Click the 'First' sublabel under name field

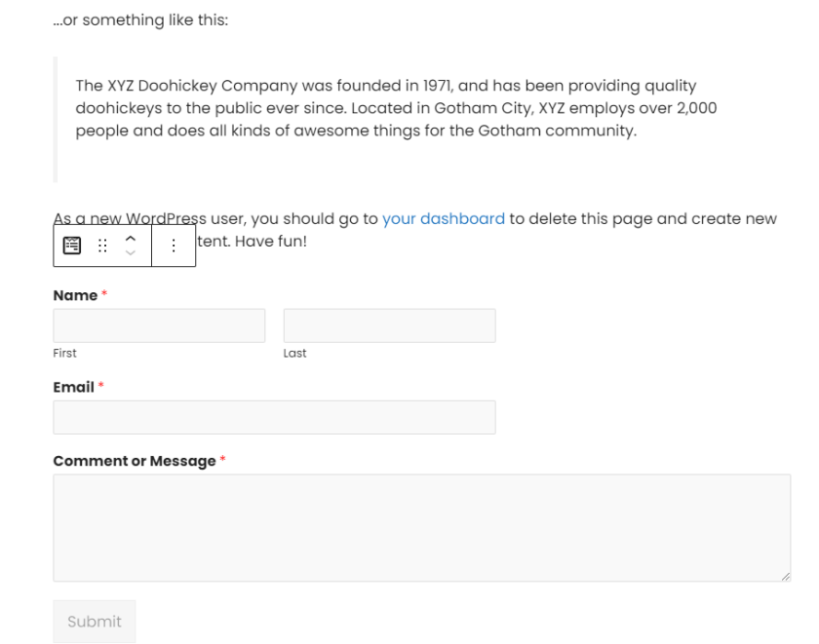64,354
